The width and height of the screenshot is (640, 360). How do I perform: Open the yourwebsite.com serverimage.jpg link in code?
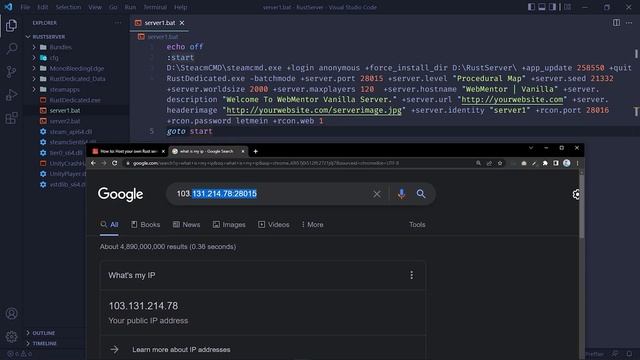click(314, 110)
